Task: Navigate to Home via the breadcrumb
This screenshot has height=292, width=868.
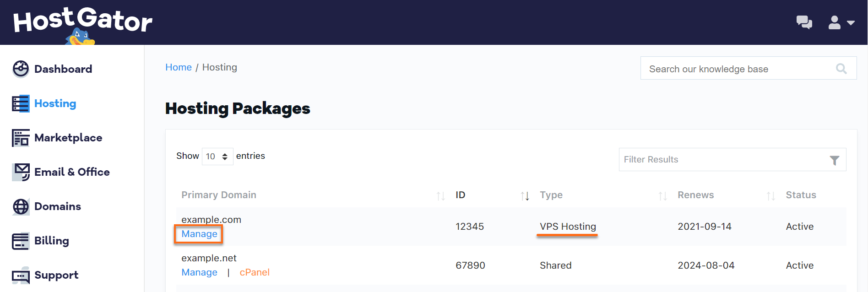Action: pos(179,67)
